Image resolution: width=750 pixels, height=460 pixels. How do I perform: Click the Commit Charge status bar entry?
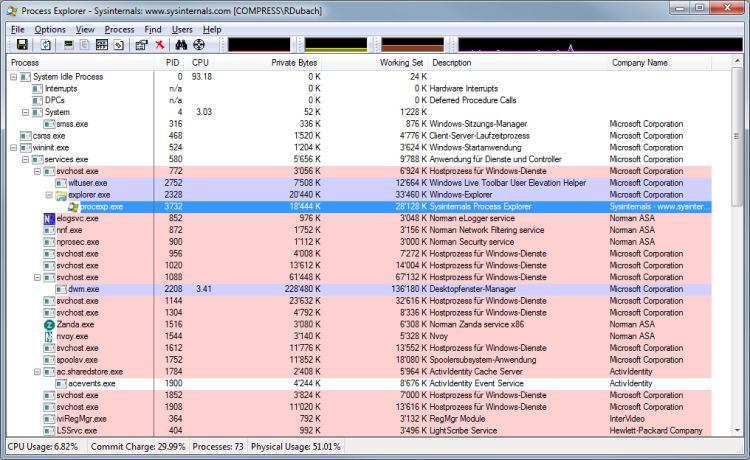pos(138,447)
